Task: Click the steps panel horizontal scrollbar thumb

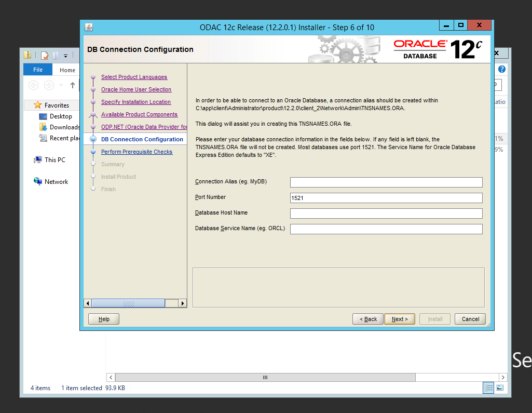Action: [128, 303]
